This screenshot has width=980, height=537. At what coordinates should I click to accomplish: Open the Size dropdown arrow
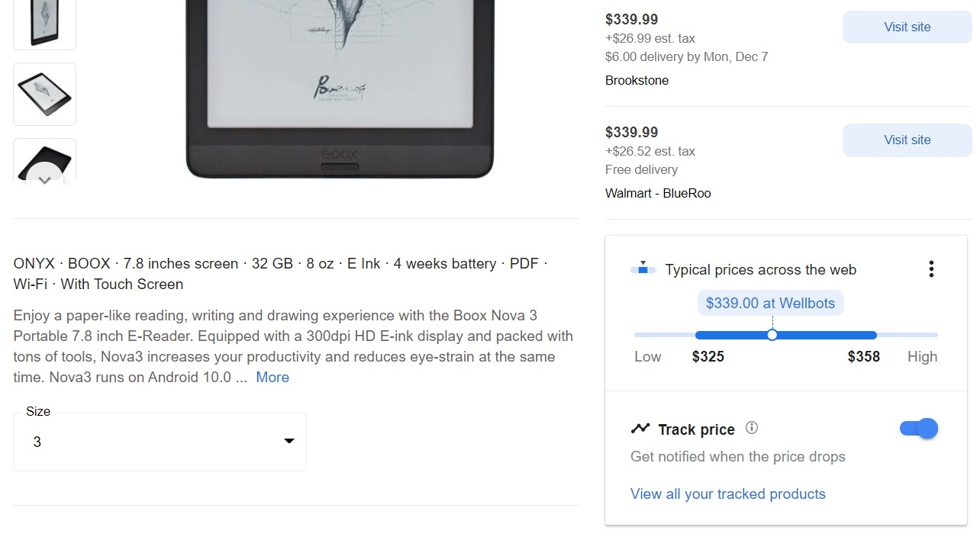coord(289,442)
